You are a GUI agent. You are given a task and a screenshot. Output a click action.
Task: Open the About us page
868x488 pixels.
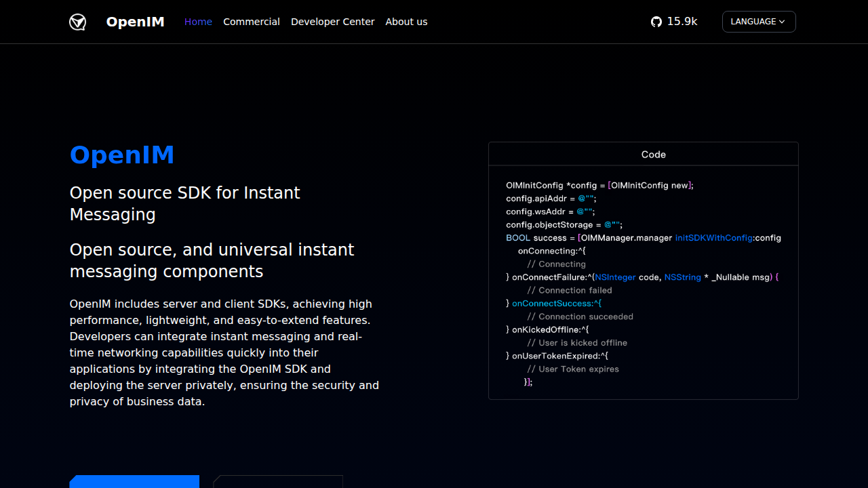406,22
